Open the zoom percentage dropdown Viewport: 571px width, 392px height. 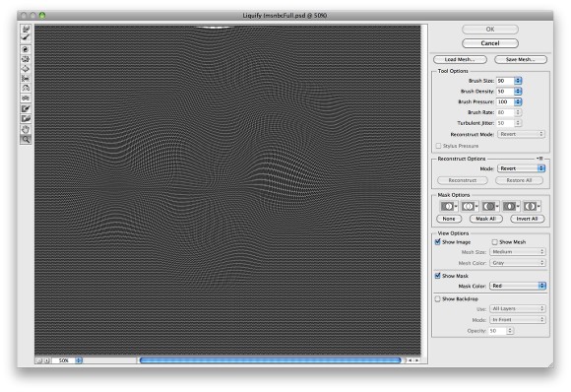click(79, 360)
